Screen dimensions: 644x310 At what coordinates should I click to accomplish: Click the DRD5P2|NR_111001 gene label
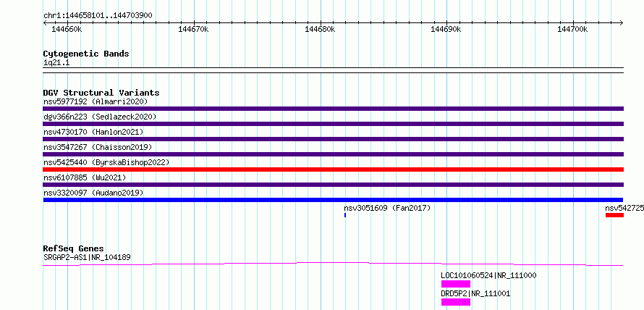coord(475,293)
